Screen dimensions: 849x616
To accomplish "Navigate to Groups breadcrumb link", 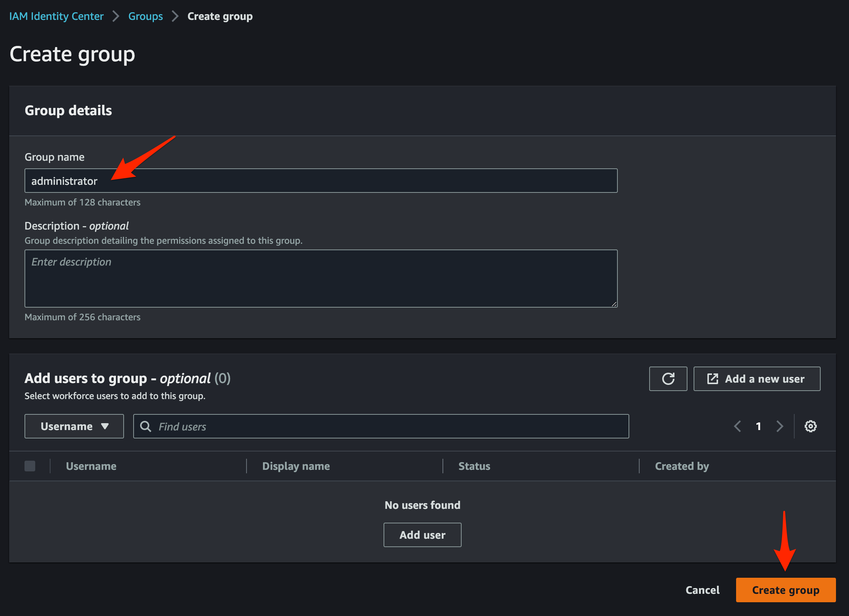I will coord(145,16).
